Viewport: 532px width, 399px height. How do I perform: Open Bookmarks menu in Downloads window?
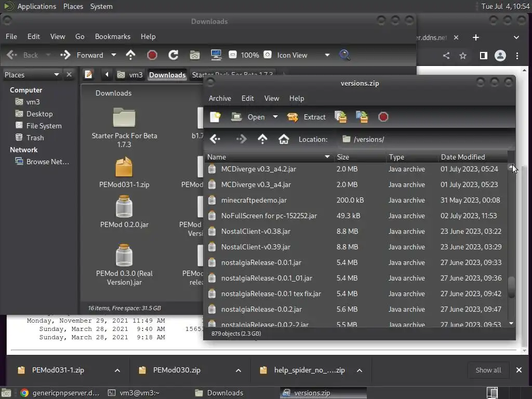[x=113, y=37]
